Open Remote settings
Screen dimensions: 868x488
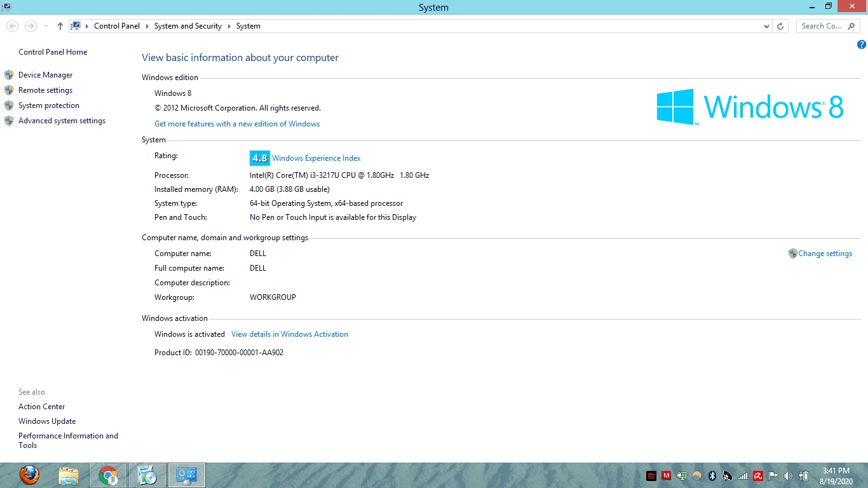[46, 90]
